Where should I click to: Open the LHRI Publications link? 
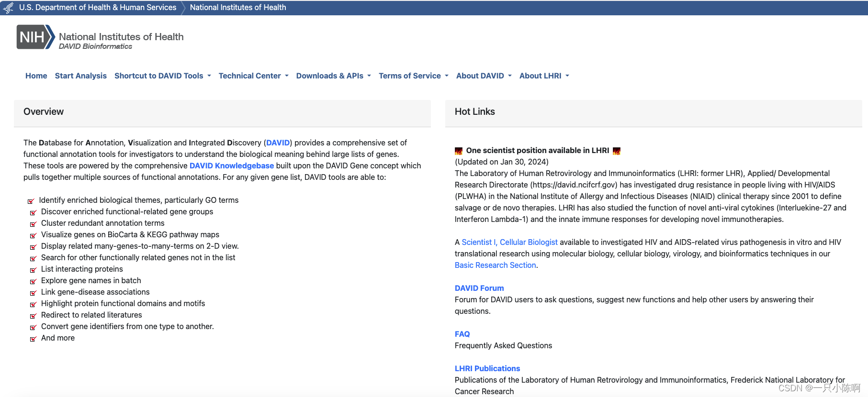click(487, 368)
